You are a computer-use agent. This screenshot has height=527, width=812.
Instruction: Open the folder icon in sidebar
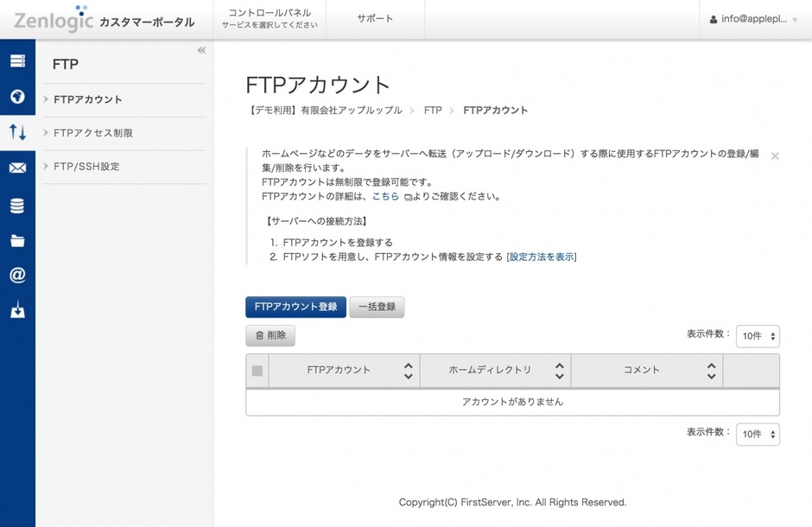pyautogui.click(x=17, y=241)
